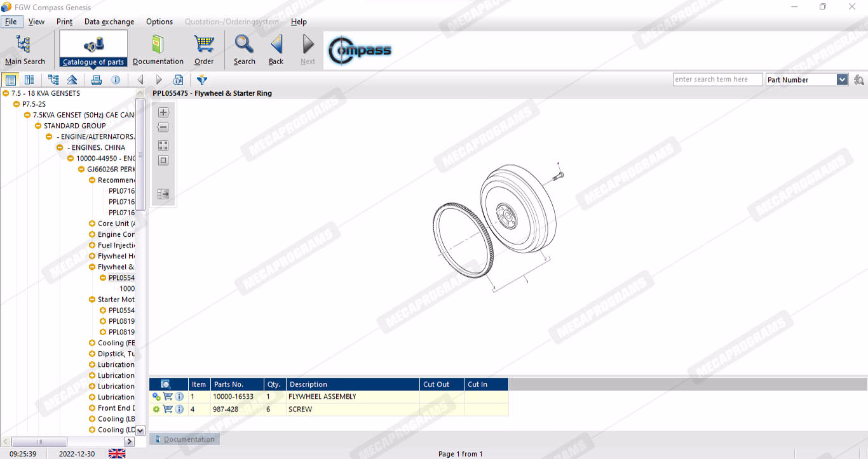This screenshot has height=459, width=868.
Task: Select the 7.5KVA GENSET (50Hz) tree item
Action: 83,115
